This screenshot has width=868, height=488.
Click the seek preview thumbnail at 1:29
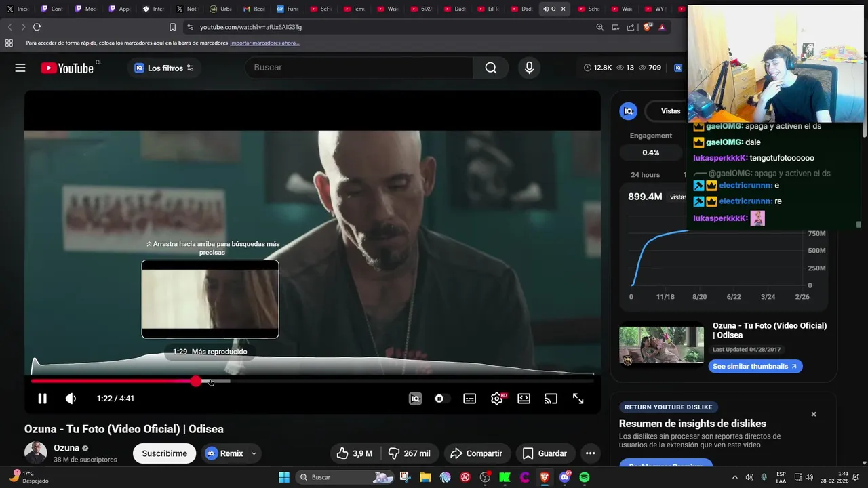tap(210, 299)
